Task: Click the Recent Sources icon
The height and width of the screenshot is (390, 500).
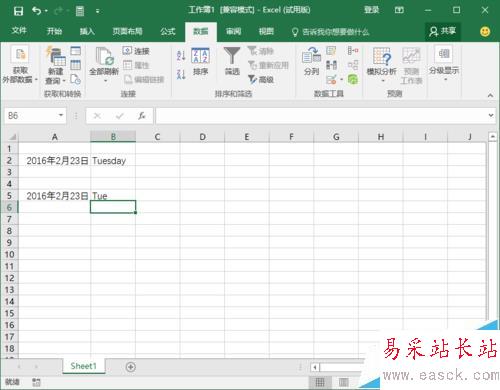Action: coord(76,79)
